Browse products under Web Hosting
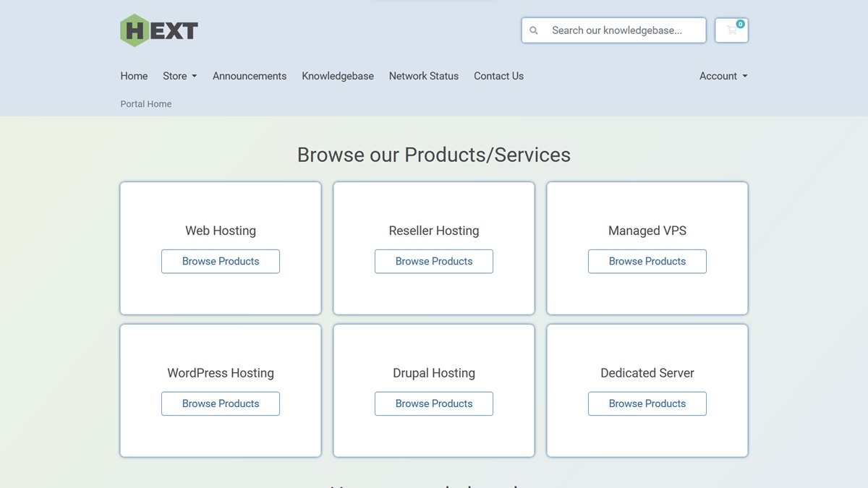This screenshot has height=488, width=868. (x=221, y=262)
